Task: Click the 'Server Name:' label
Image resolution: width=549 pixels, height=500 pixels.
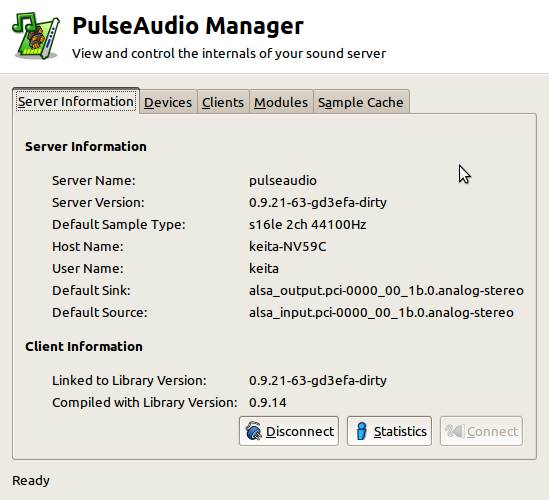Action: click(x=94, y=181)
